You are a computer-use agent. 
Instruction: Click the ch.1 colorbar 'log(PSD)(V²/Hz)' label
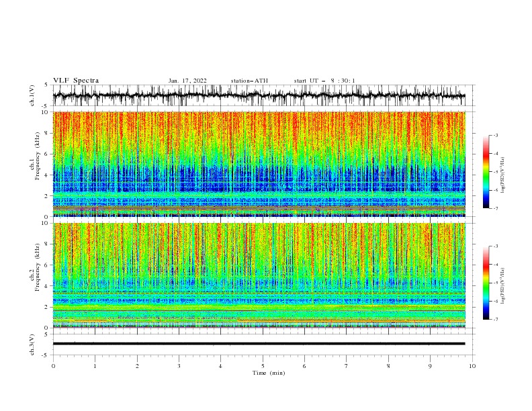(503, 175)
